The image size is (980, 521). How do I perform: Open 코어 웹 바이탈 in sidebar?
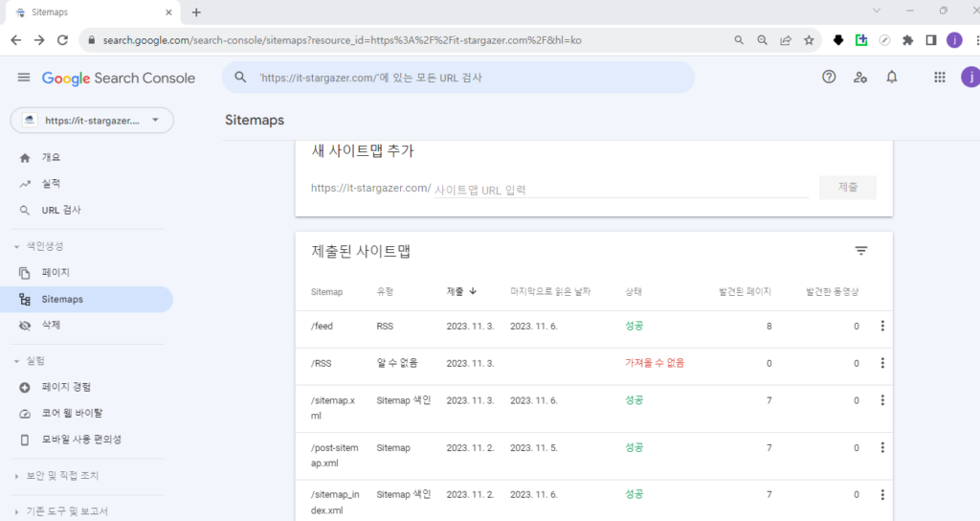coord(87,414)
